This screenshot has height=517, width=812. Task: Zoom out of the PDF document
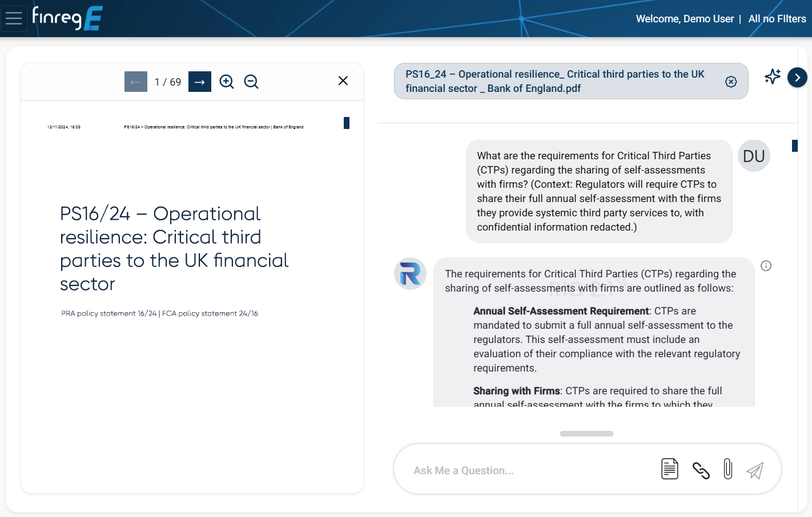[x=251, y=82]
